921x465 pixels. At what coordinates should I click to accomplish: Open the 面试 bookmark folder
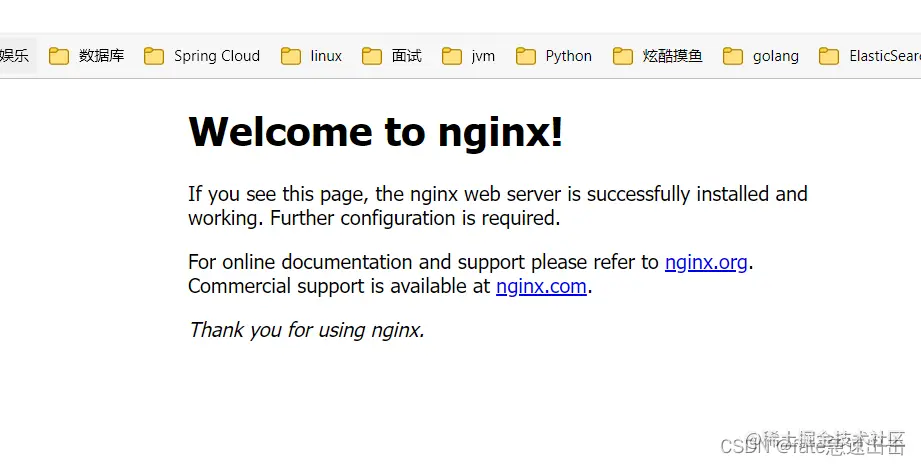click(392, 56)
